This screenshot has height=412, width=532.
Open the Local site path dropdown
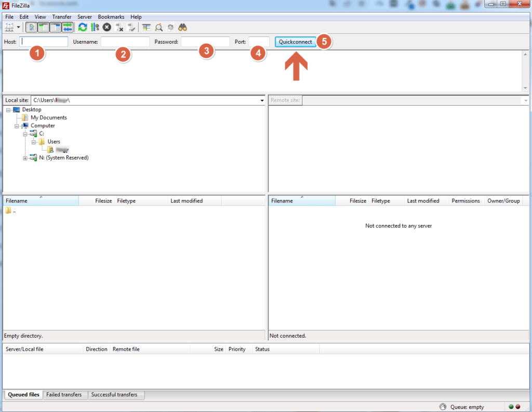262,100
